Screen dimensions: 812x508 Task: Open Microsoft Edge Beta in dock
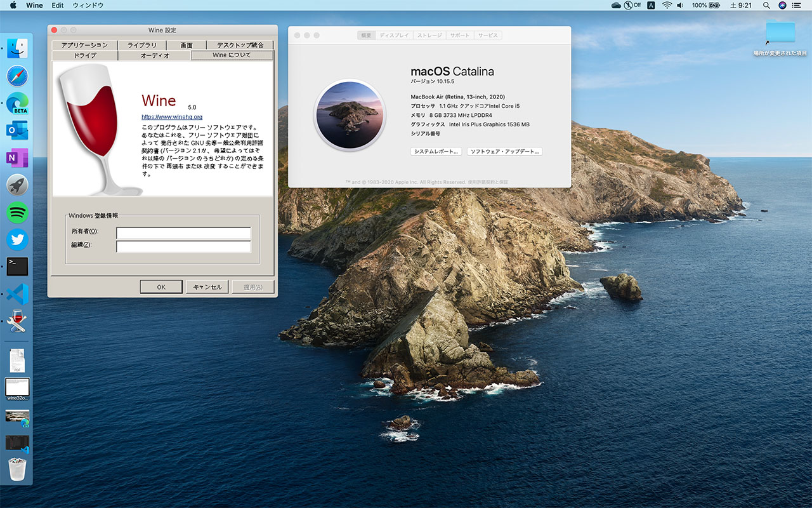pyautogui.click(x=17, y=104)
